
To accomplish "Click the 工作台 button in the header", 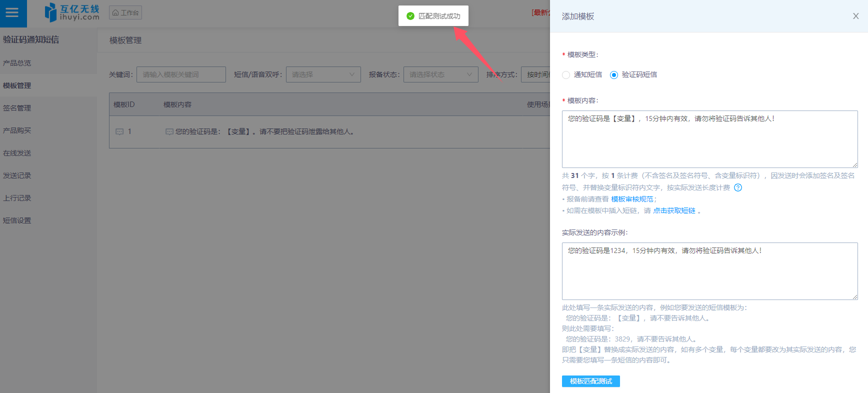I will click(125, 12).
